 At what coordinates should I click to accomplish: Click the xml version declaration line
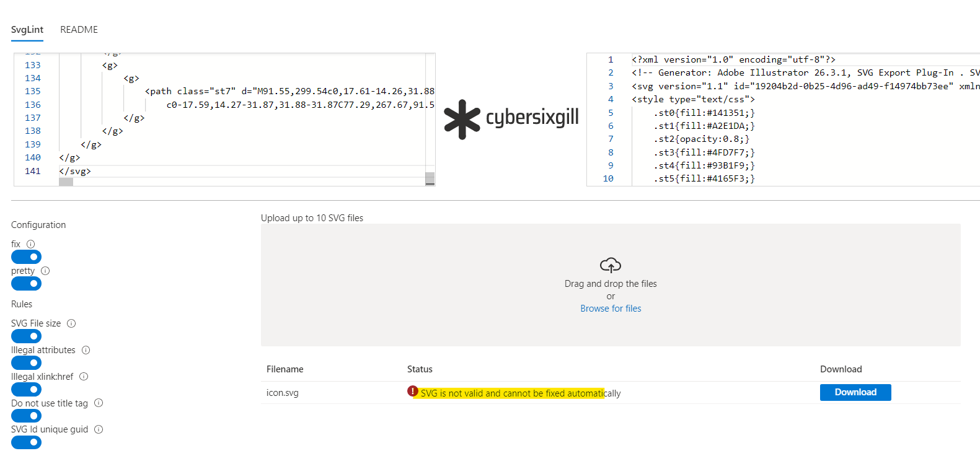733,59
